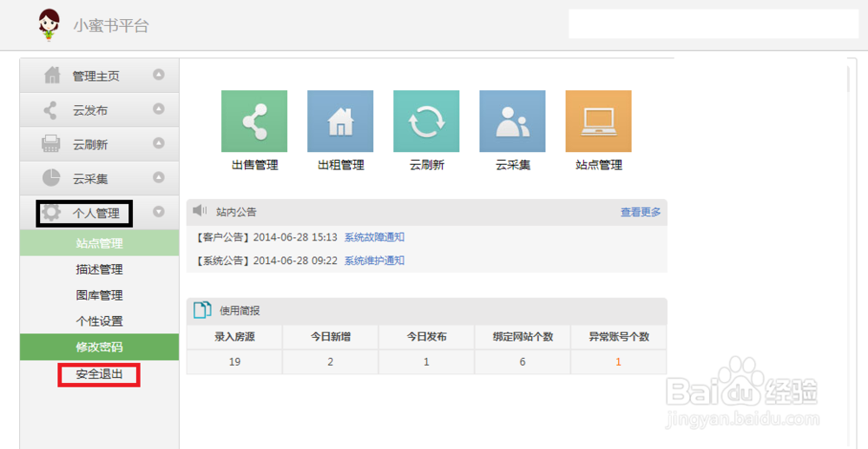Click the 查看更多 link
The height and width of the screenshot is (449, 868).
pyautogui.click(x=641, y=212)
